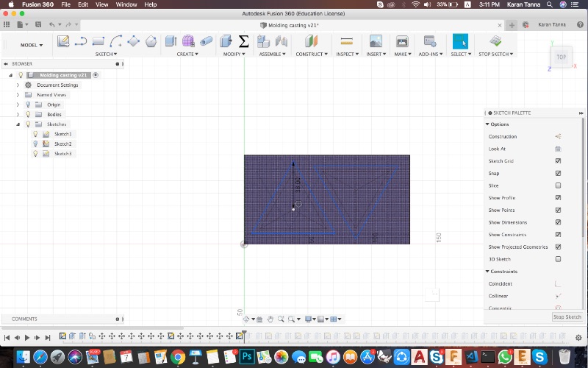Screen dimensions: 588x368
Task: Toggle the Sketch Grid checkbox
Action: (558, 160)
